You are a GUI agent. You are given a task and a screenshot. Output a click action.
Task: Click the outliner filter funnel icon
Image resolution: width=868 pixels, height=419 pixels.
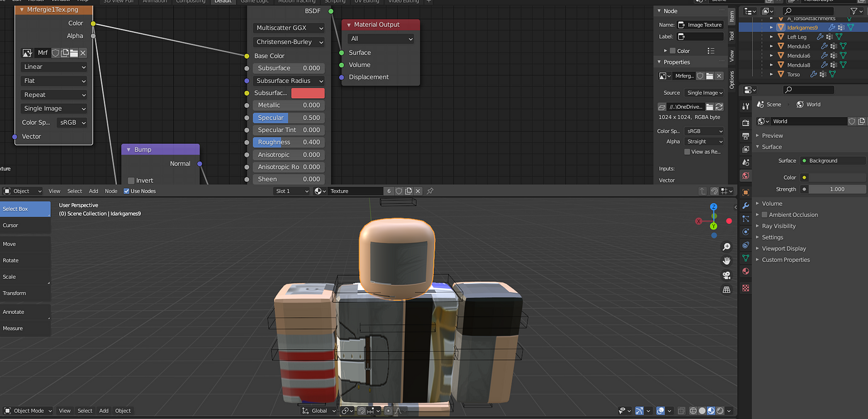click(x=854, y=11)
